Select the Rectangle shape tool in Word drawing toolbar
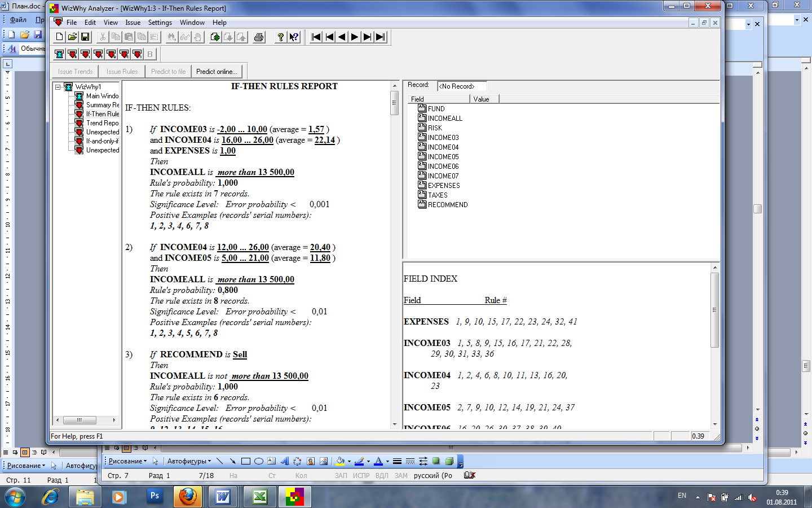The width and height of the screenshot is (812, 508). coord(246,461)
